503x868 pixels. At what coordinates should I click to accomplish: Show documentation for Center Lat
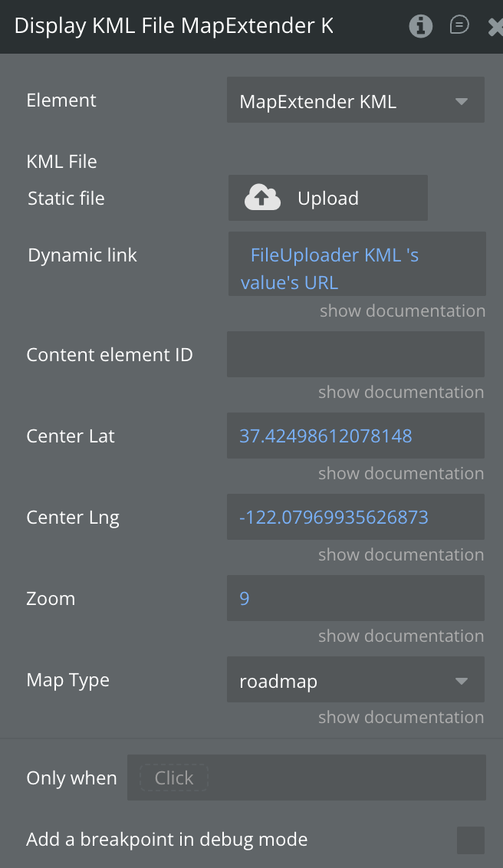coord(401,474)
